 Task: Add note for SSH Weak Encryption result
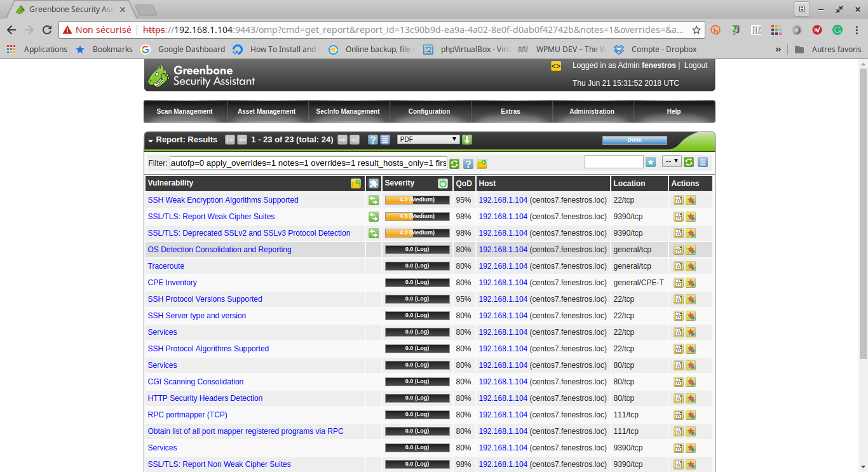pos(679,200)
